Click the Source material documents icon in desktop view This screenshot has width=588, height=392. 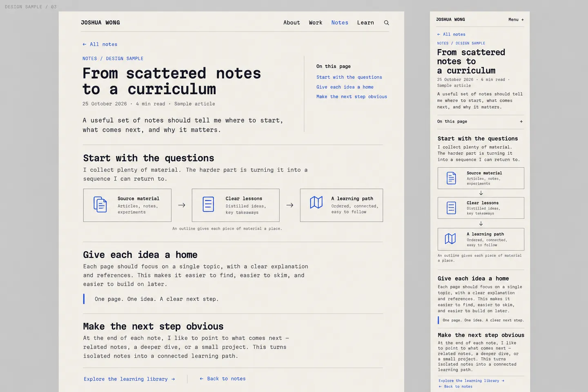[100, 205]
